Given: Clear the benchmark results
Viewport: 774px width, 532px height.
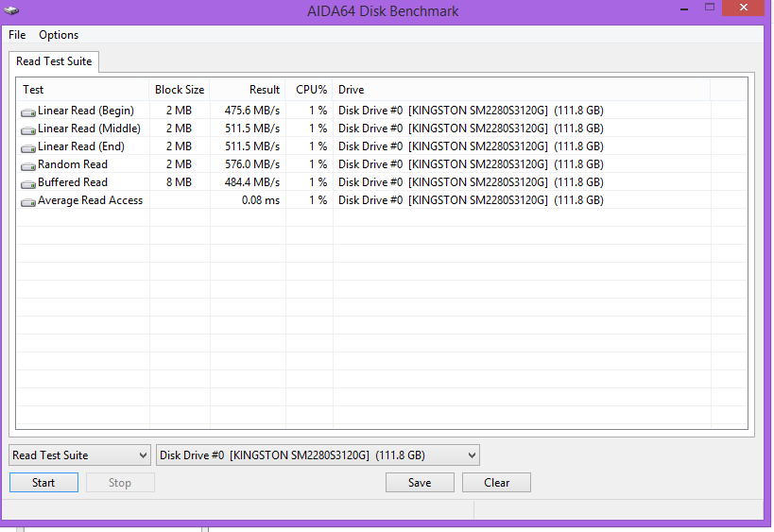Looking at the screenshot, I should pos(496,483).
